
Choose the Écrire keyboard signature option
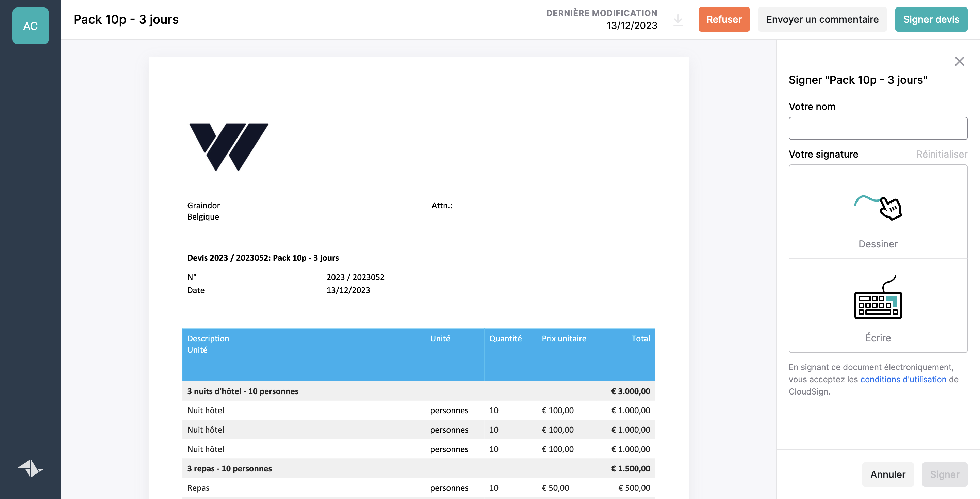point(878,306)
